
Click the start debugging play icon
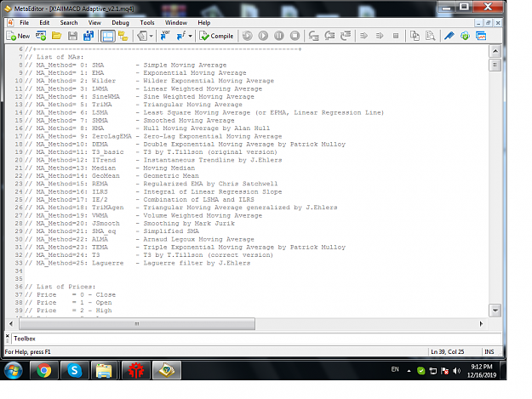(x=263, y=36)
